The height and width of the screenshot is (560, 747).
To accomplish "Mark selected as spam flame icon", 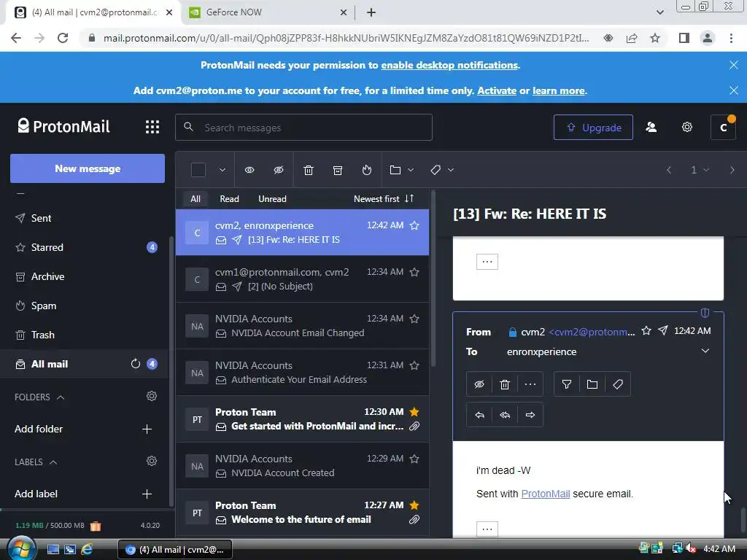I will (366, 170).
